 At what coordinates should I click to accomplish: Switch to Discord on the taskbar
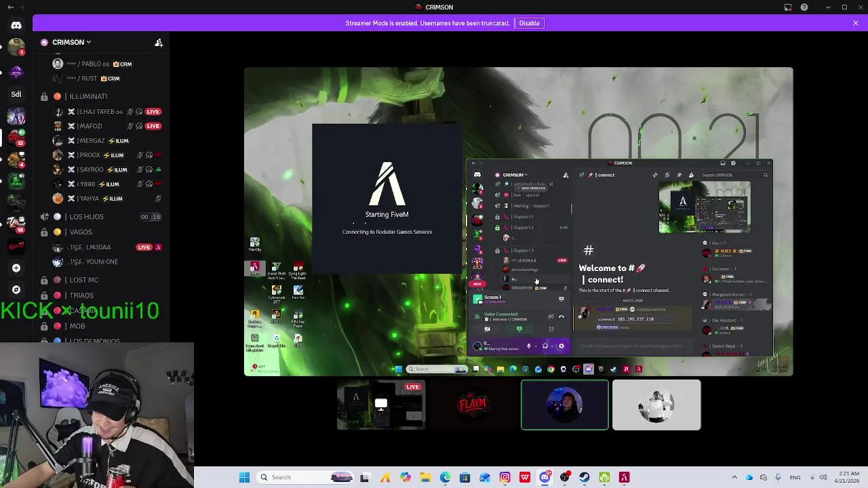545,477
